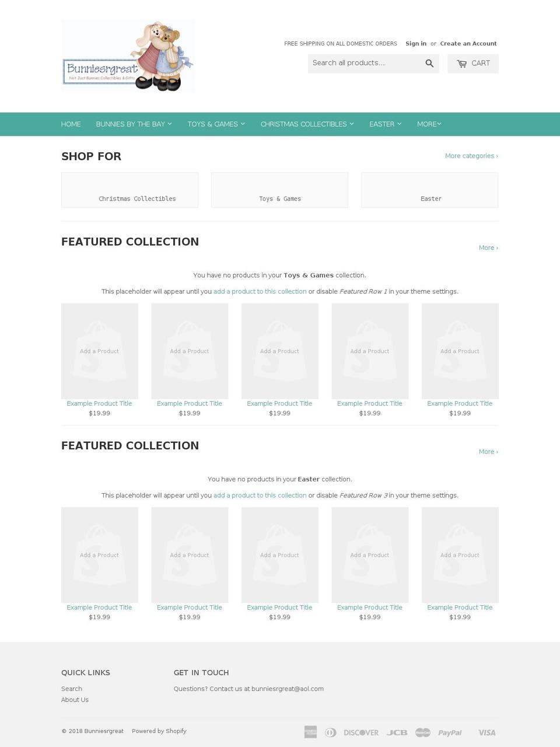560x747 pixels.
Task: Click the Diners Club payment icon
Action: pos(330,732)
